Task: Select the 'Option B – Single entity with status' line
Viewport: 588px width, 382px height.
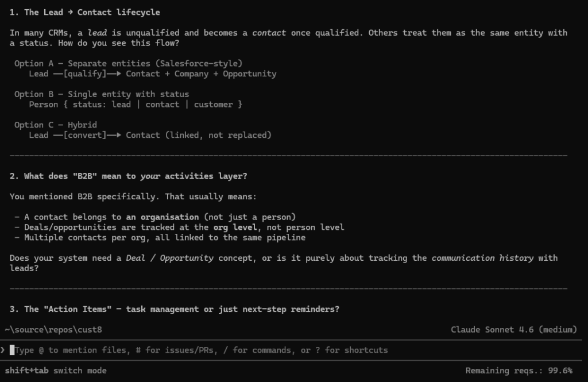Action: (x=102, y=94)
